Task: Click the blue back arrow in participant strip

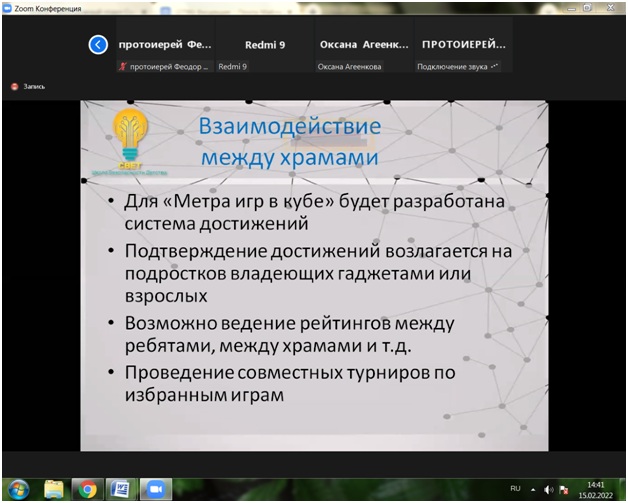Action: pos(97,44)
